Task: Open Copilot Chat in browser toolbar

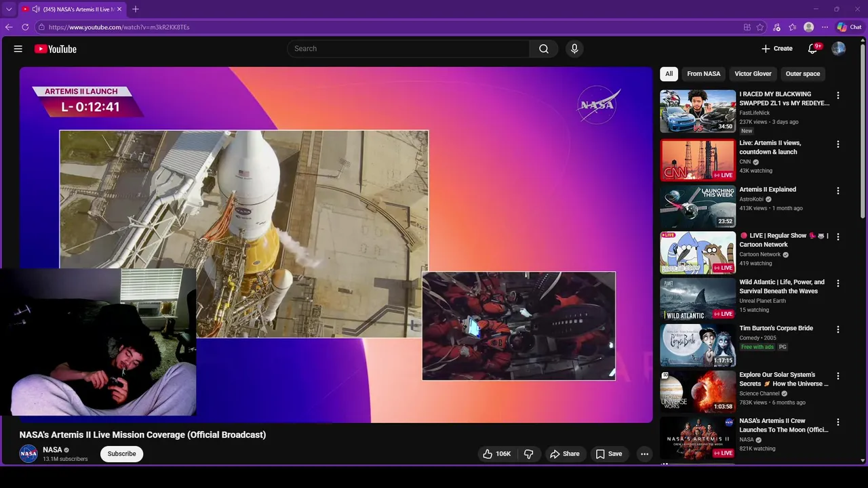Action: pos(849,27)
